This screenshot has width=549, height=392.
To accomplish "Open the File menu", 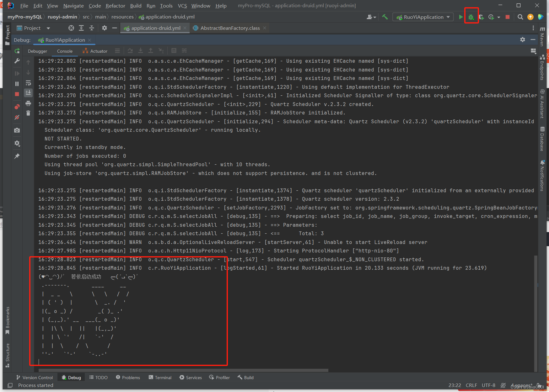I will pyautogui.click(x=24, y=6).
